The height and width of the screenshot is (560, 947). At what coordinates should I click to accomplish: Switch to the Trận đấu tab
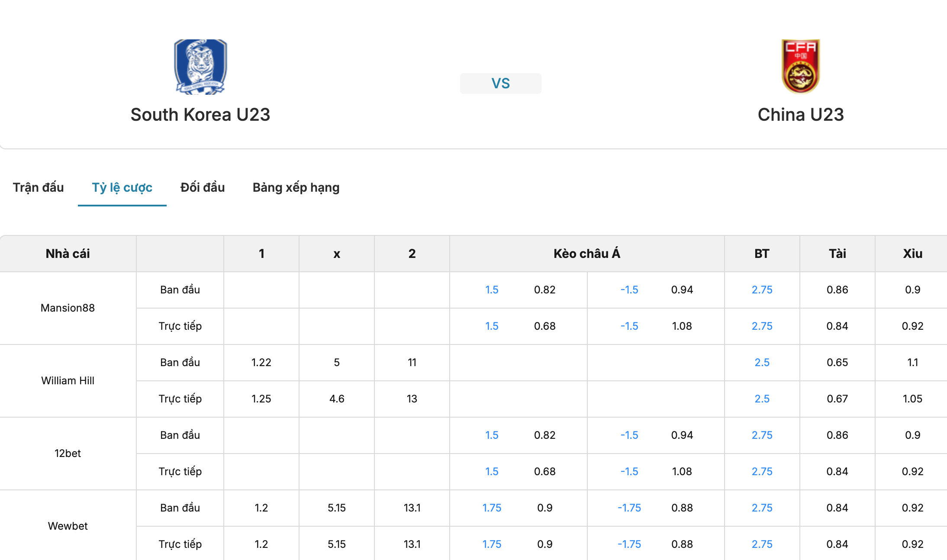[39, 187]
